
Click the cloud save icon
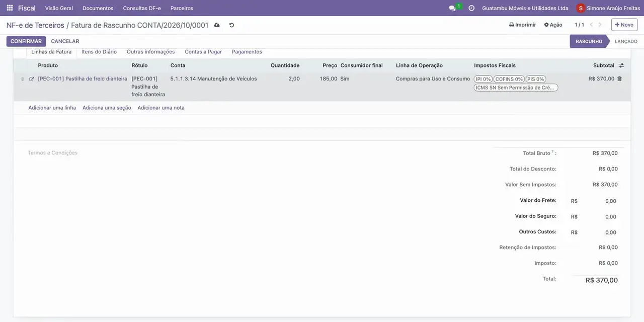point(217,25)
